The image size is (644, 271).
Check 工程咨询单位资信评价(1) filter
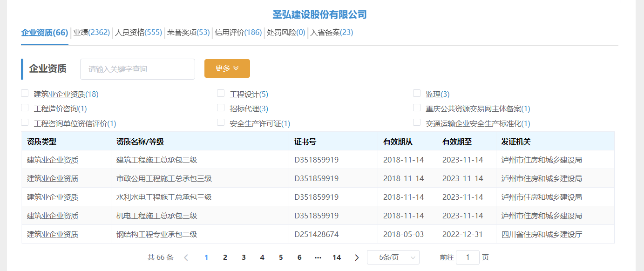click(x=25, y=122)
